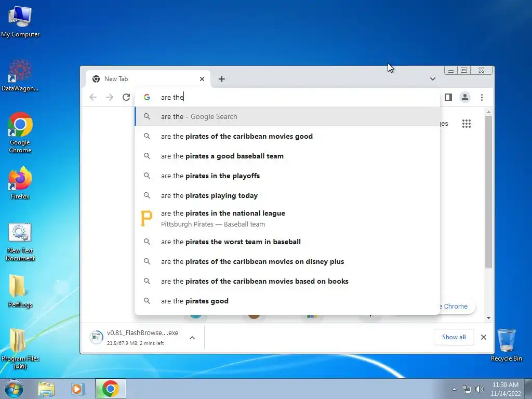Expand the tab search chevron
The image size is (532, 399).
(433, 79)
